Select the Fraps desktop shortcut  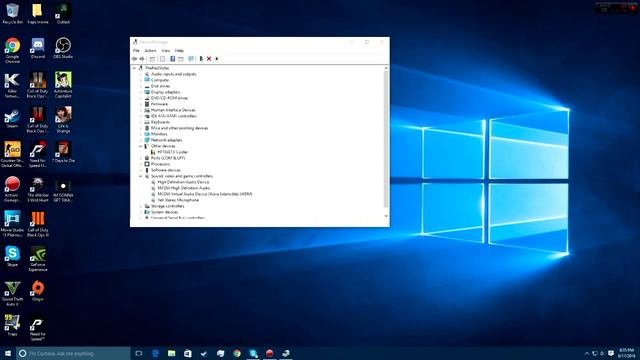tap(12, 325)
